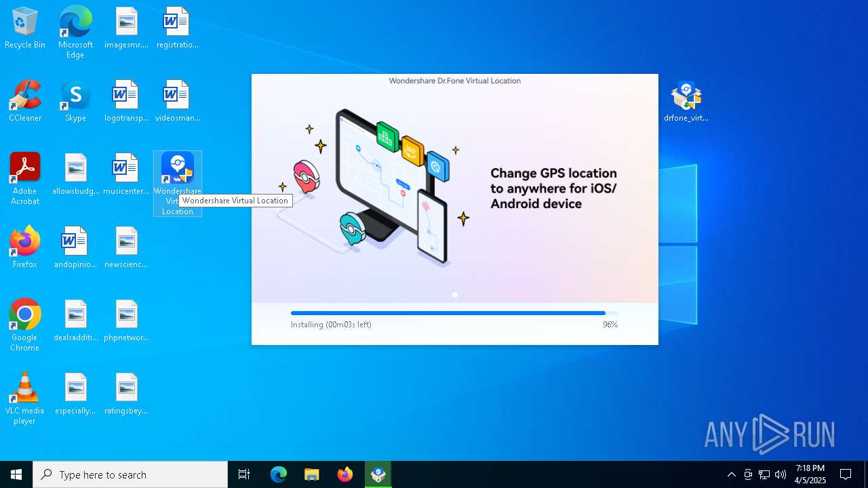Open Microsoft Edge from the taskbar
The image size is (868, 488).
279,474
